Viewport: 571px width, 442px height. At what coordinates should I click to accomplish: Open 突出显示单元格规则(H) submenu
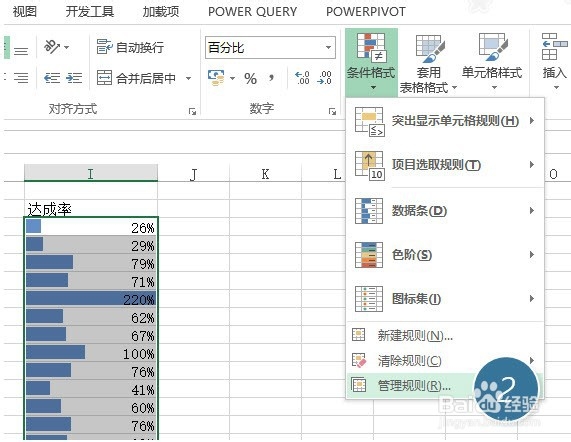coord(445,121)
